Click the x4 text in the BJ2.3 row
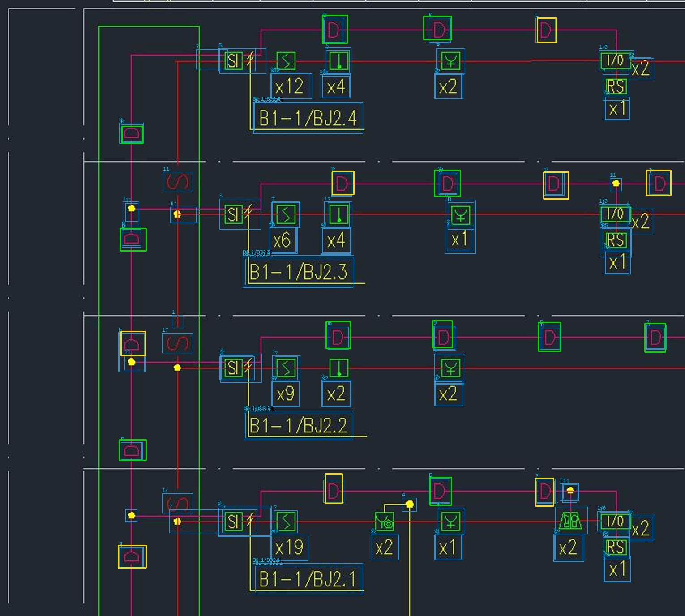This screenshot has height=616, width=685. (336, 240)
